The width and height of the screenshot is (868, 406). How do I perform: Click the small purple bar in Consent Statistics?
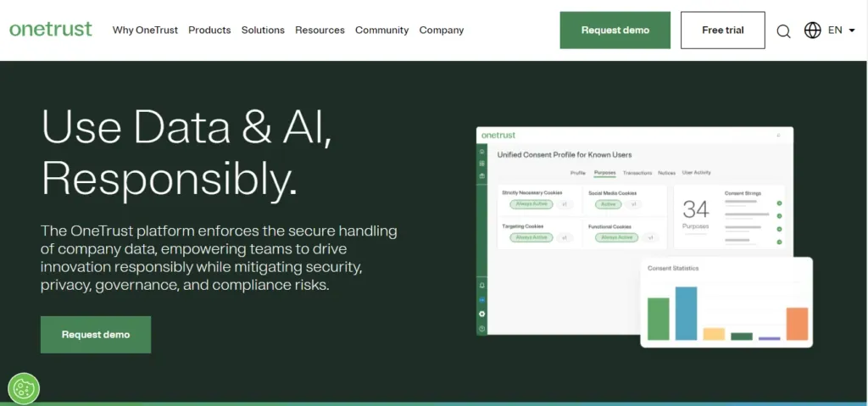(x=770, y=338)
